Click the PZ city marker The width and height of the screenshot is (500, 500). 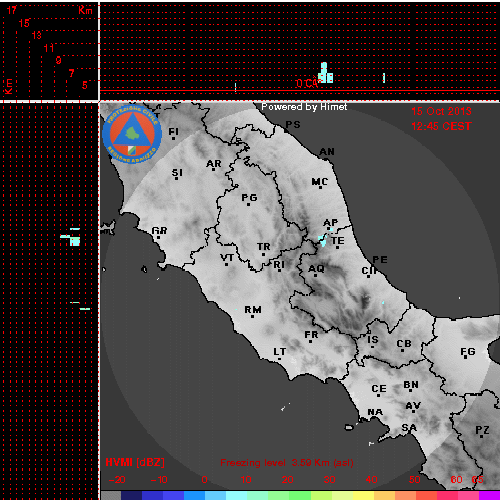pyautogui.click(x=481, y=436)
